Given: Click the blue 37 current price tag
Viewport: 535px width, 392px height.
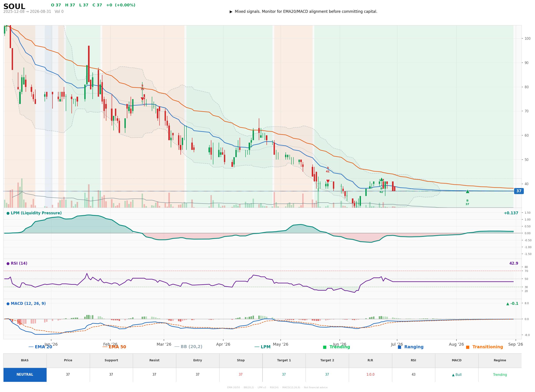Looking at the screenshot, I should 519,191.
